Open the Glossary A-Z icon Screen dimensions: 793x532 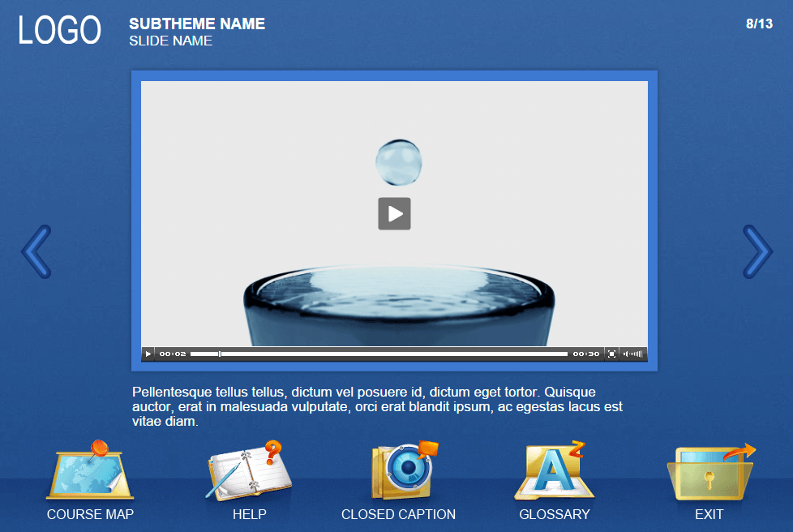[x=554, y=470]
